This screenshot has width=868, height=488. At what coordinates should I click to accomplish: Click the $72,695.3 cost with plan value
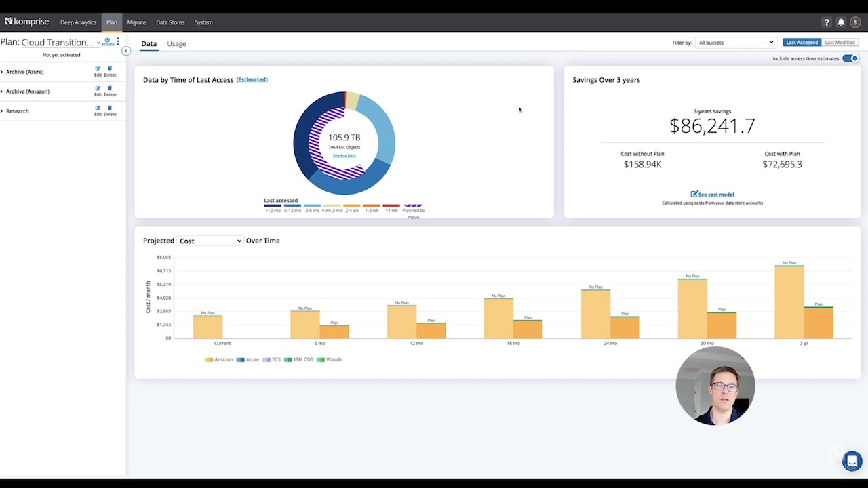point(782,165)
